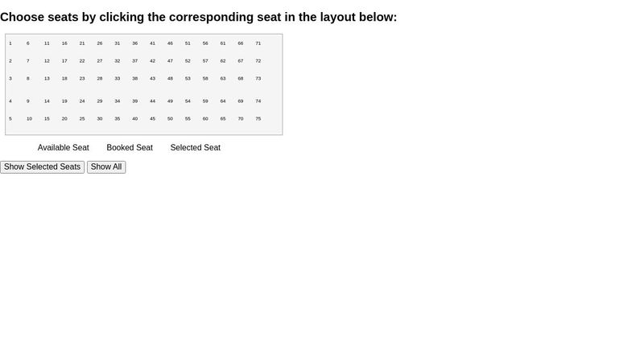The width and height of the screenshot is (644, 362).
Task: Choose seat number 44
Action: tap(153, 101)
